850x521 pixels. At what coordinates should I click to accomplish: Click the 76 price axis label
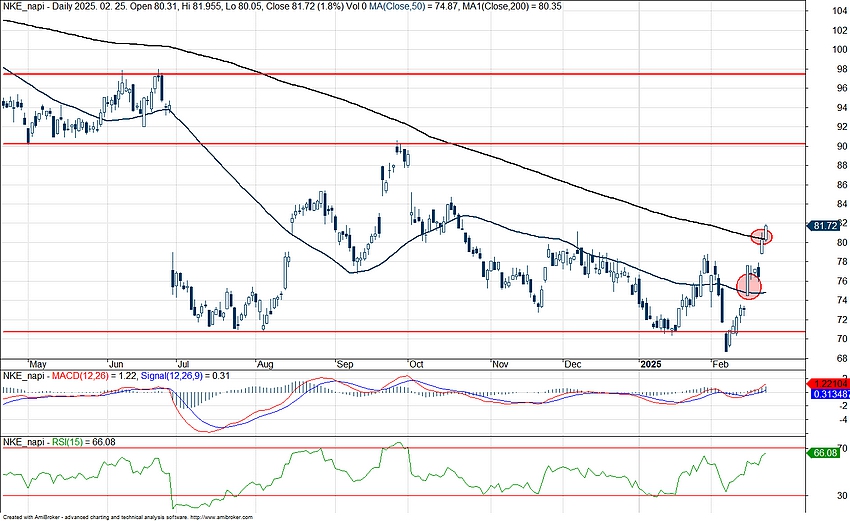tap(842, 281)
